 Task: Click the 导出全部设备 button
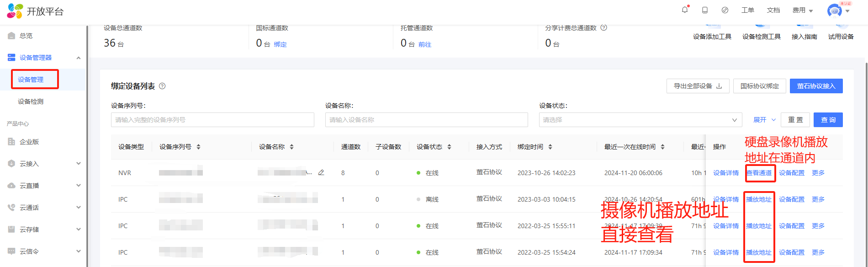[x=698, y=86]
